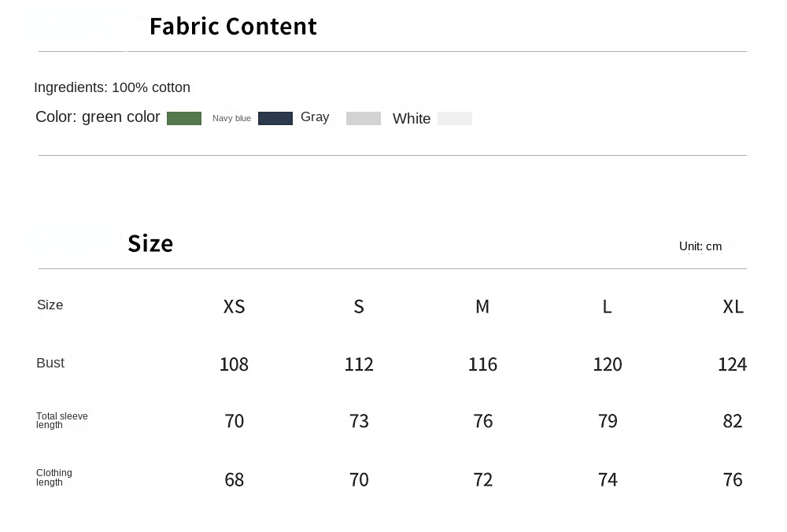Click the sleeve length value 79
This screenshot has height=532, width=787.
click(x=608, y=421)
